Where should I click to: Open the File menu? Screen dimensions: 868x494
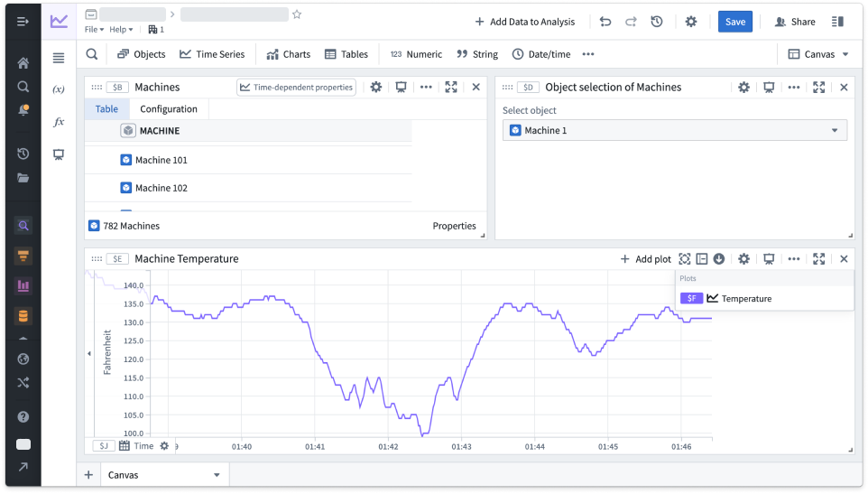click(94, 30)
